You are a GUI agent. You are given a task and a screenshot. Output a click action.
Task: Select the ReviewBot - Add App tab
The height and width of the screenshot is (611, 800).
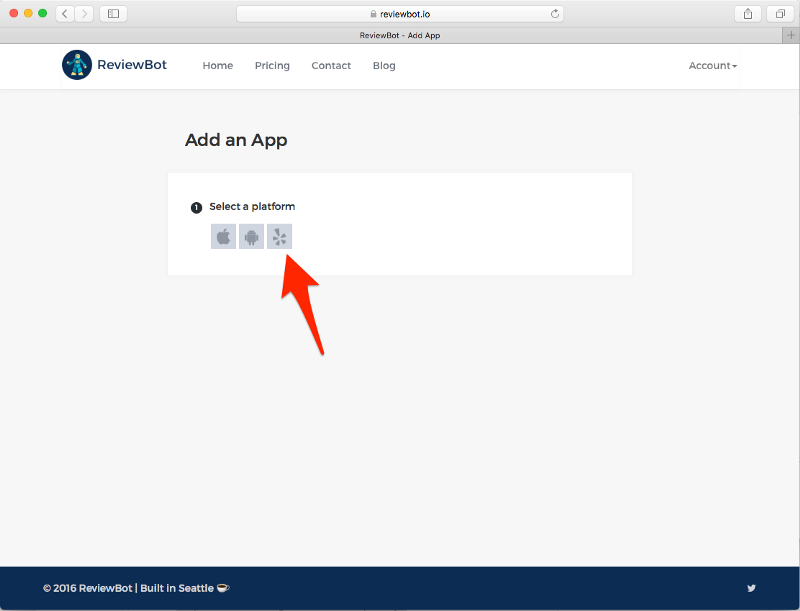[400, 35]
